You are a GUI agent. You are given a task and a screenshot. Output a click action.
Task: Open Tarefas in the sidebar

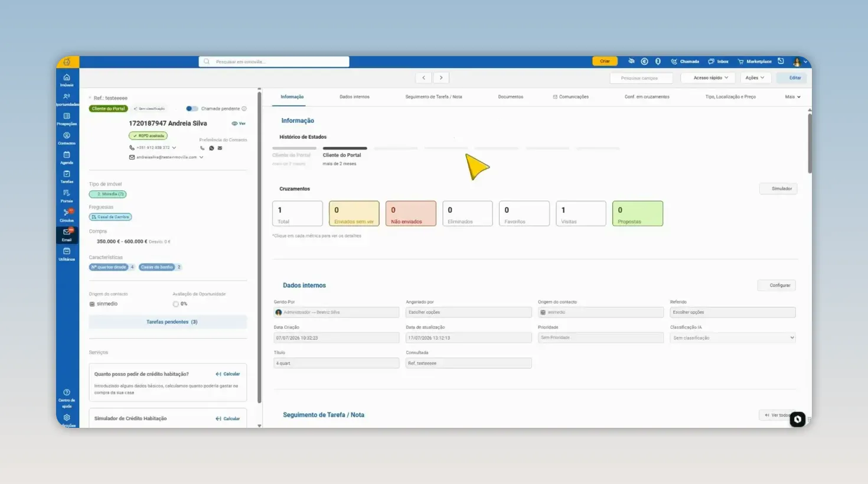67,177
